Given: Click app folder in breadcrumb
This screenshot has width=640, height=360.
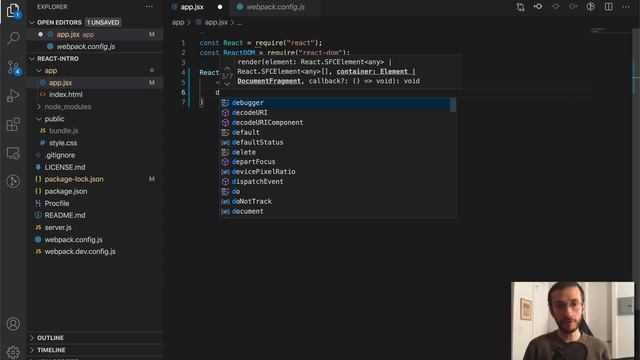Looking at the screenshot, I should pos(178,22).
